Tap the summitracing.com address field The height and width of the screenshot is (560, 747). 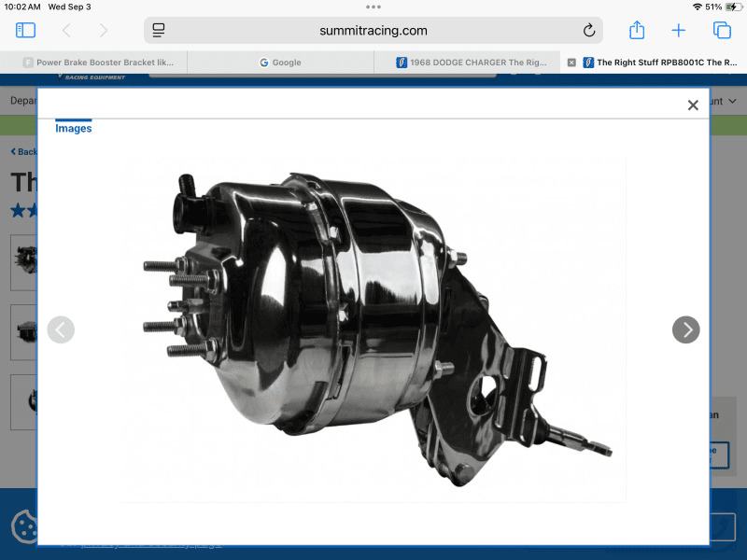[x=373, y=31]
